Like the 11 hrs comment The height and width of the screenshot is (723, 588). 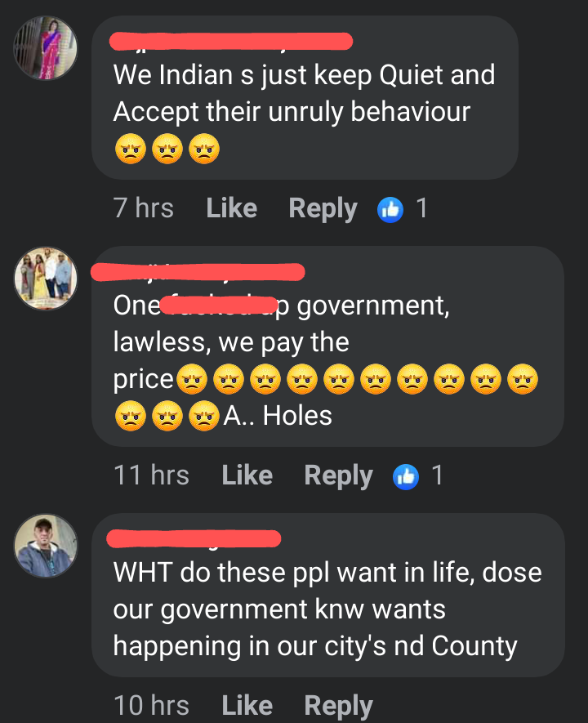point(247,475)
